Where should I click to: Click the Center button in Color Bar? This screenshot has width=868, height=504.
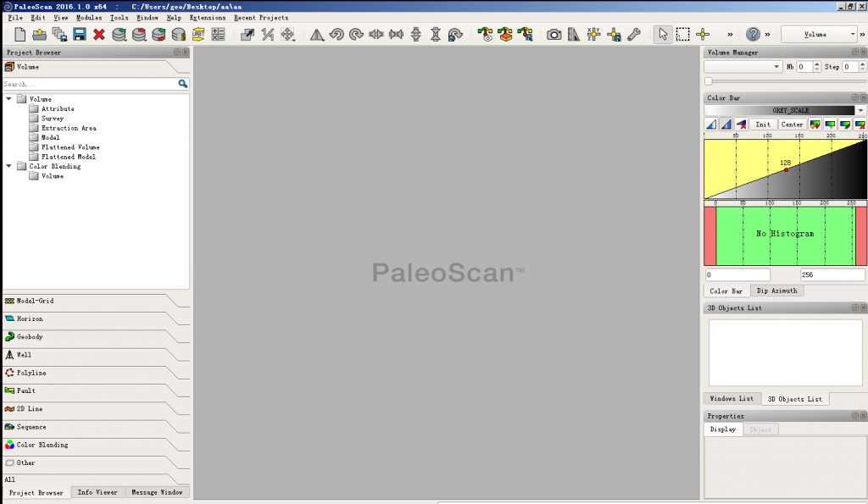click(793, 125)
